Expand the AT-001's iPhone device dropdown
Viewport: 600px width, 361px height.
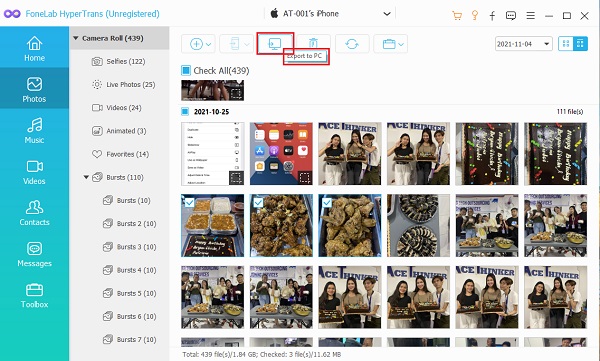pos(387,14)
